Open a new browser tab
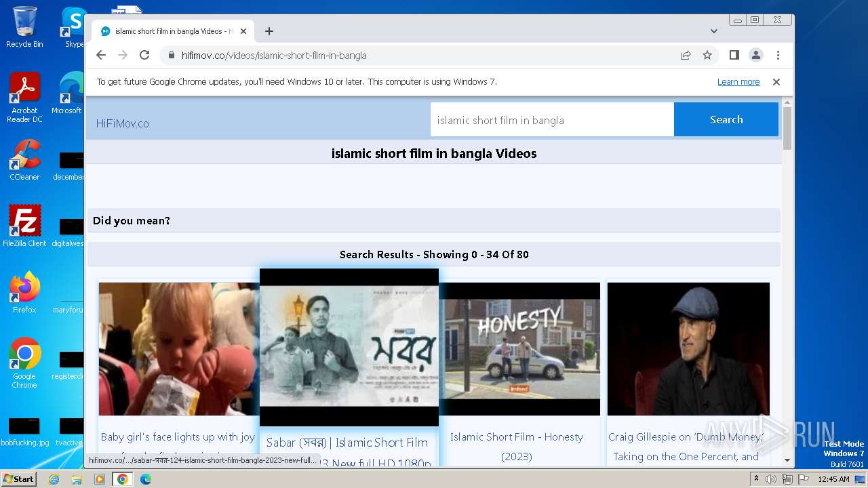This screenshot has height=488, width=868. coord(269,31)
